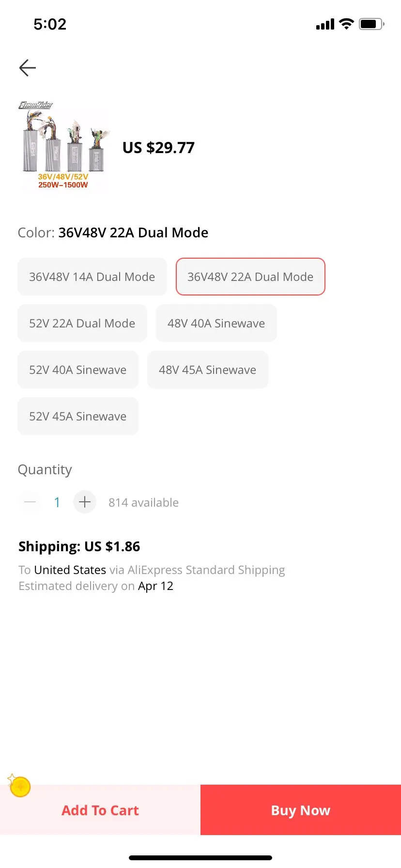This screenshot has height=868, width=401.
Task: Tap the quantity number field
Action: click(x=57, y=502)
